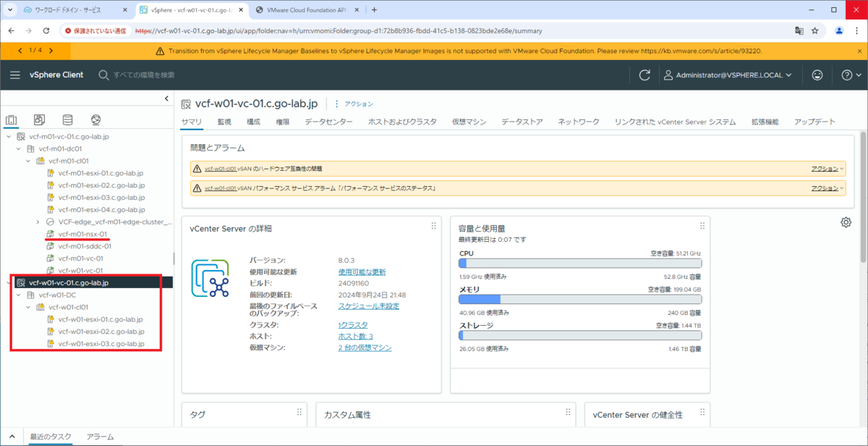
Task: Open a new browser tab
Action: point(374,10)
